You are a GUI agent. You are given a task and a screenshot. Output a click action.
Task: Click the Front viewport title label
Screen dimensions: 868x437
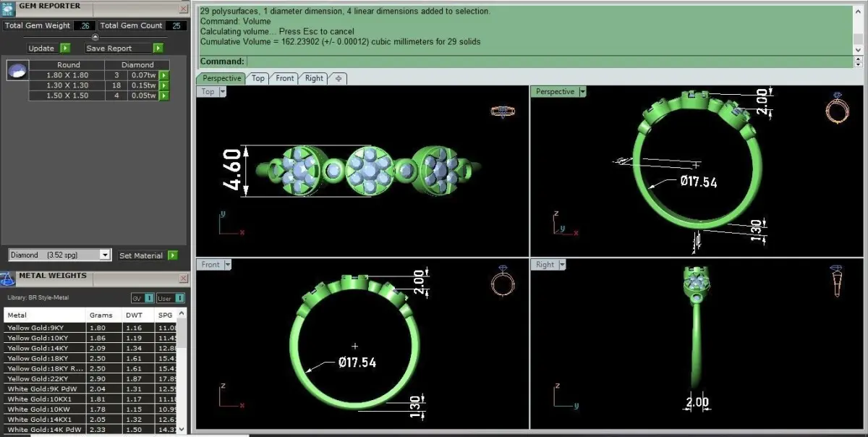tap(211, 265)
